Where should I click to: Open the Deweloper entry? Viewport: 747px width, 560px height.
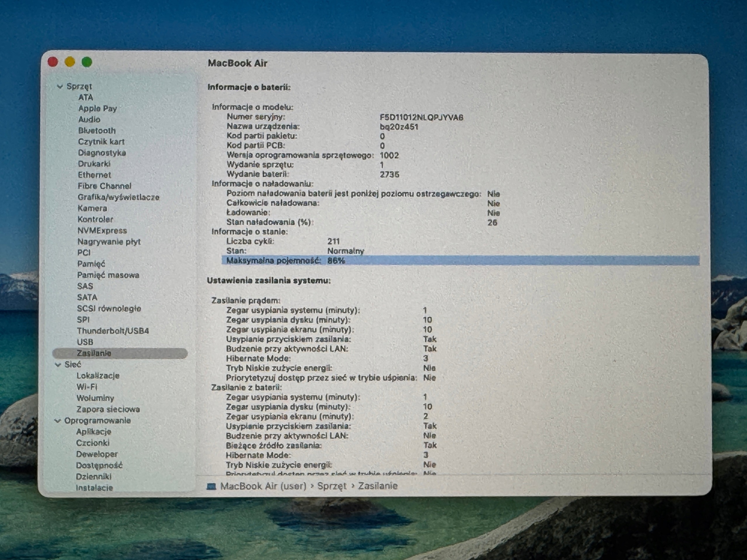coord(97,454)
